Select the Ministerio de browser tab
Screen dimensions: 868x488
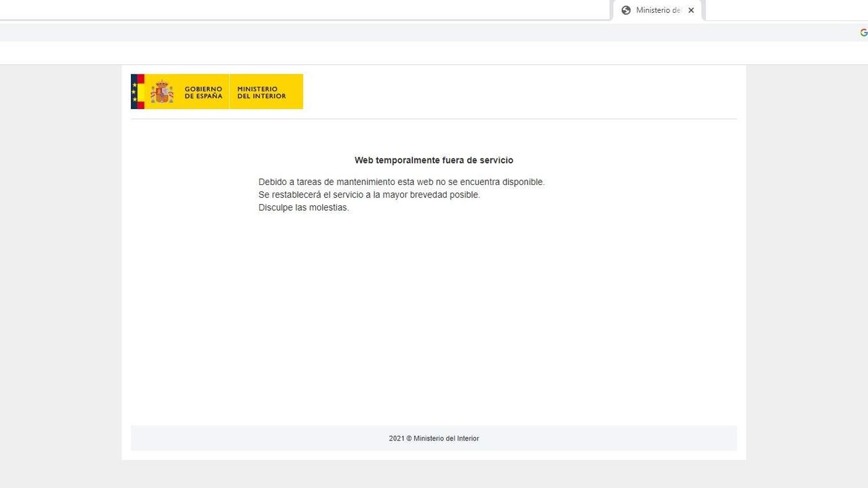pyautogui.click(x=656, y=10)
